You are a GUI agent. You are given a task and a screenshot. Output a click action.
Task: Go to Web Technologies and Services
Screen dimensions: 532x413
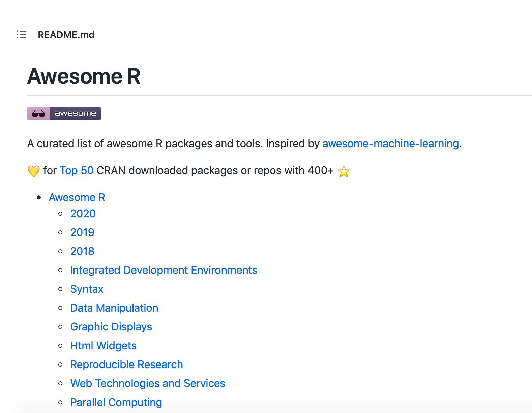(x=148, y=383)
